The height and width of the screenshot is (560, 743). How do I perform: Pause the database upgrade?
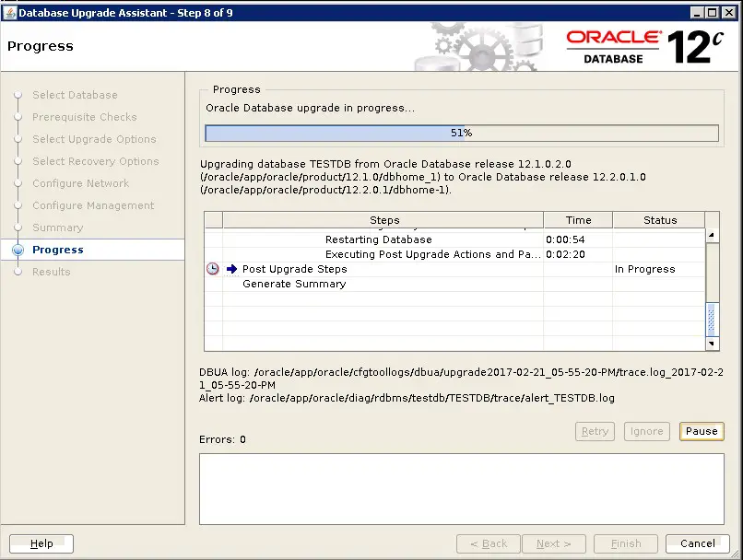click(702, 431)
